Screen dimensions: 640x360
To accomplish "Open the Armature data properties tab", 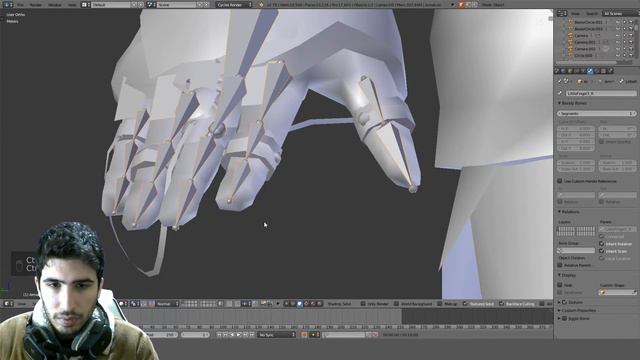I will 583,71.
